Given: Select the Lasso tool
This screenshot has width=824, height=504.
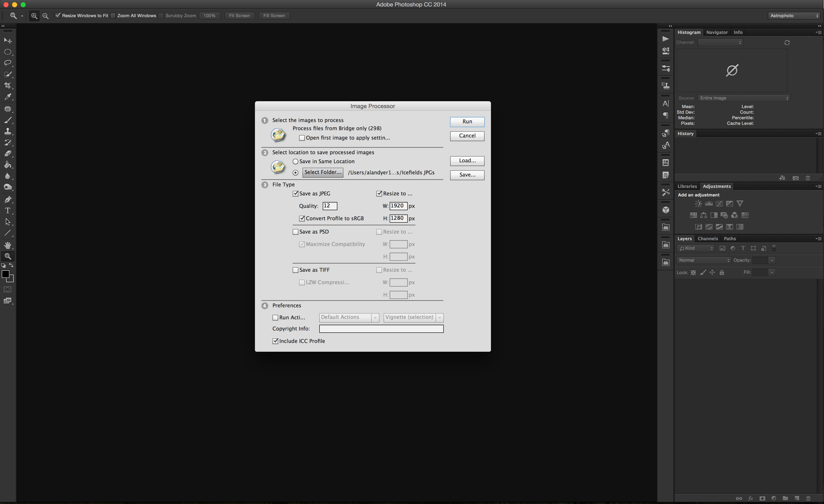Looking at the screenshot, I should (7, 63).
